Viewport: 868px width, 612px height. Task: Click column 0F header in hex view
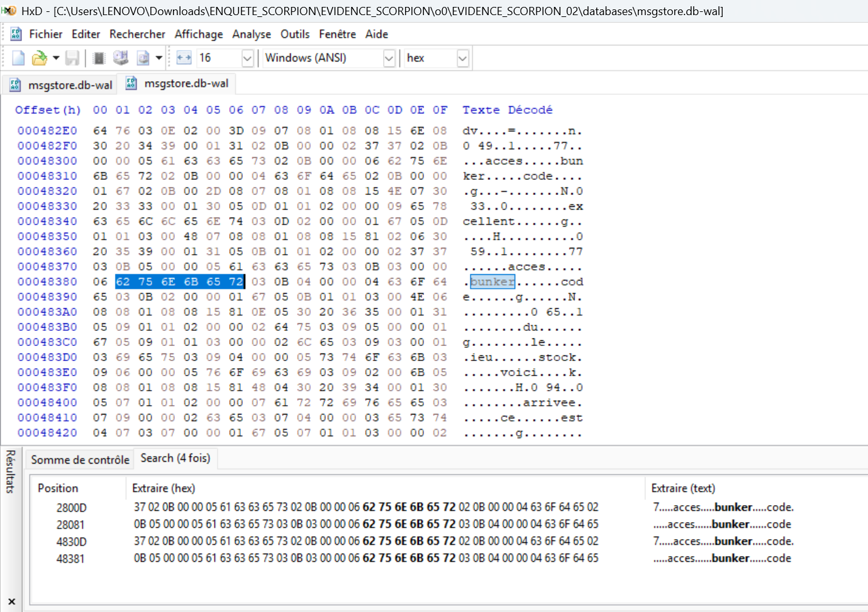coord(440,110)
